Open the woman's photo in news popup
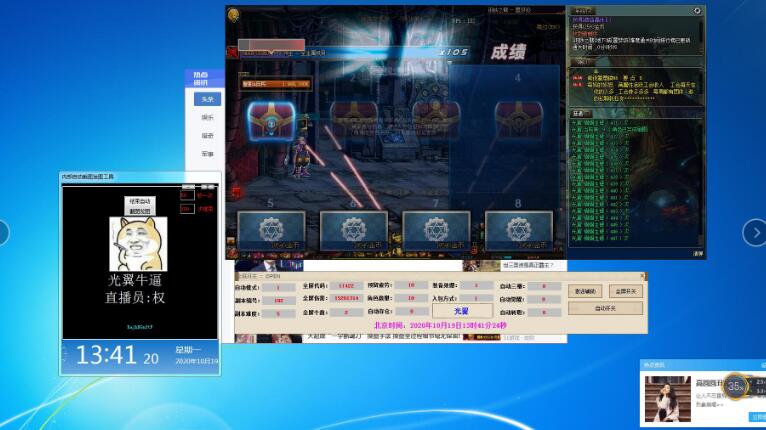 click(x=668, y=399)
